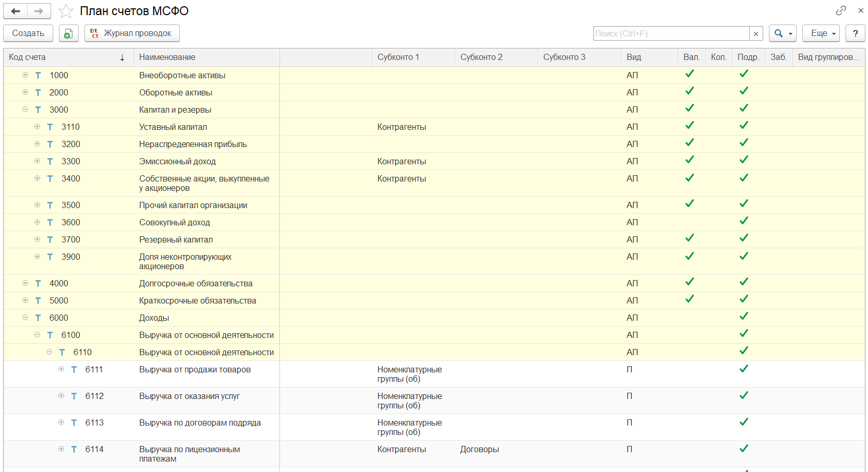Focus the Поиск (Ctrl+F) search field

[x=671, y=33]
